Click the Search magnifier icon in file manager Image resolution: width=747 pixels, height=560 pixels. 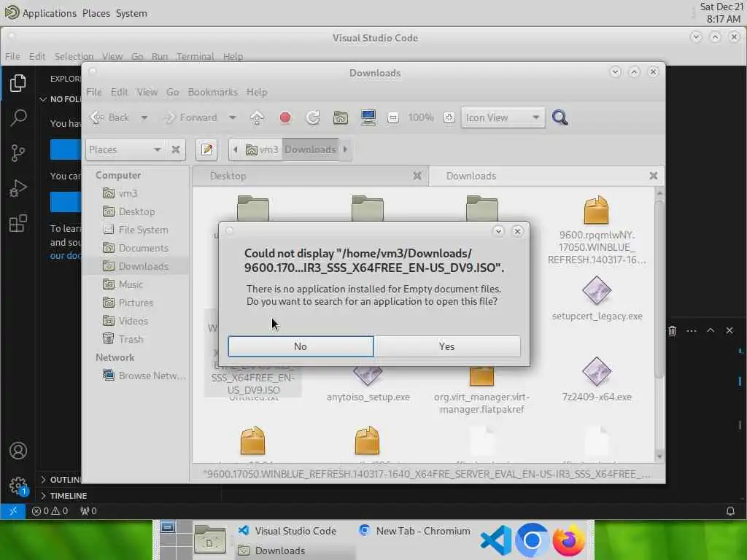(560, 117)
